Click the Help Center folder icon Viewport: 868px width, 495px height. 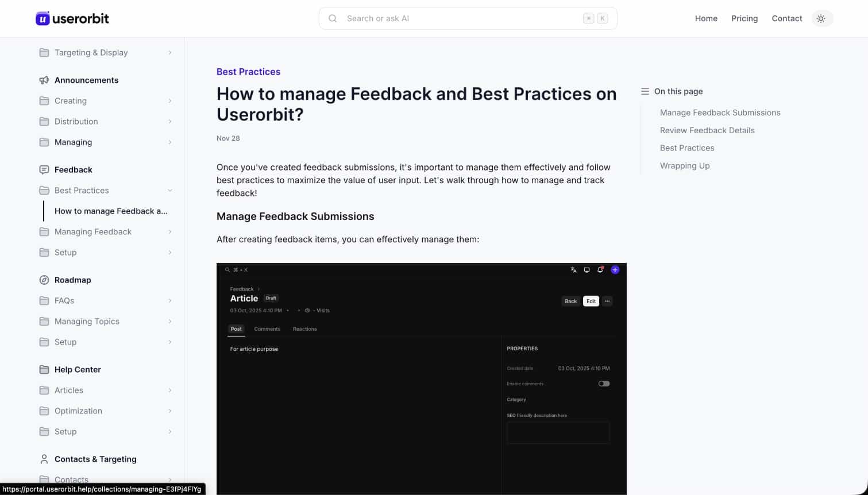coord(44,369)
